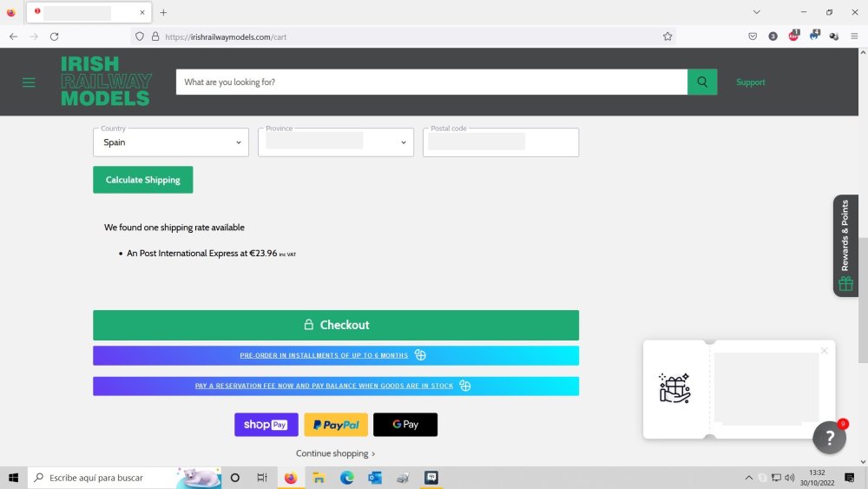Open the hamburger site menu
Image resolution: width=868 pixels, height=489 pixels.
pos(29,83)
